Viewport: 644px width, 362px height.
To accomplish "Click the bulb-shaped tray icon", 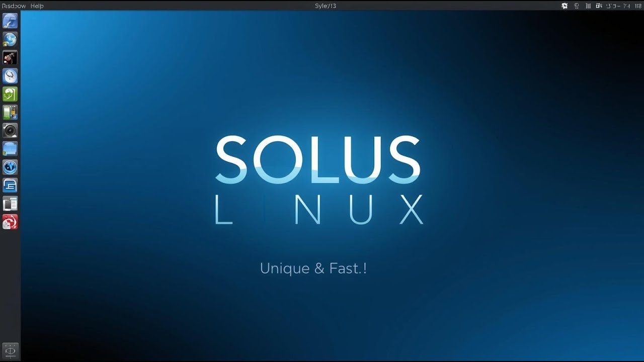I will tap(577, 6).
